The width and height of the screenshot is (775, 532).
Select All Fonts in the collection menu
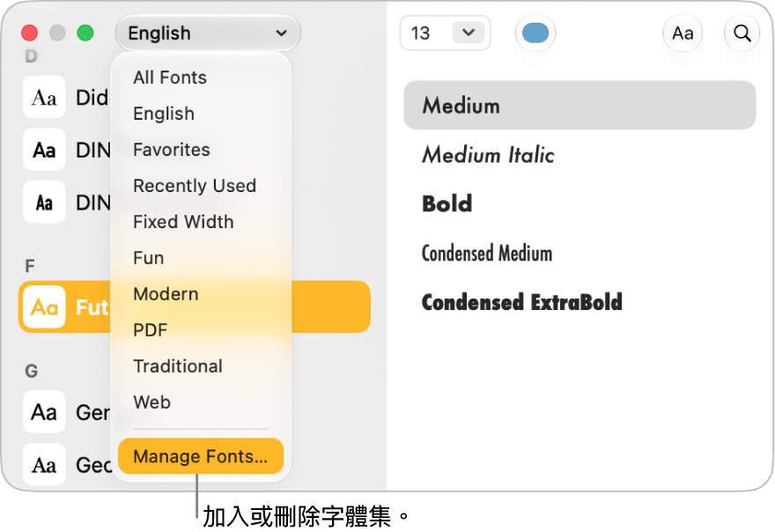170,78
